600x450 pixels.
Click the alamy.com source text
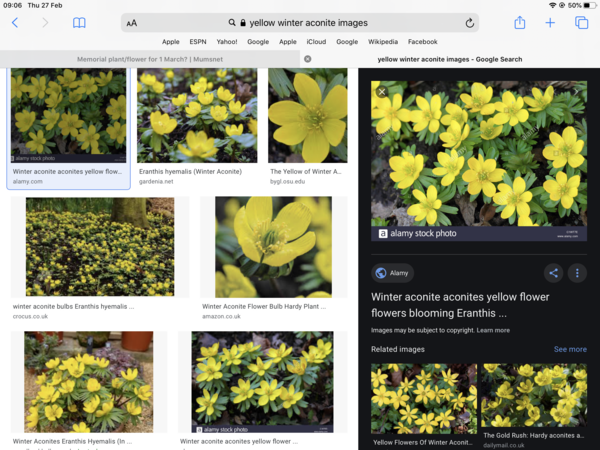(28, 181)
